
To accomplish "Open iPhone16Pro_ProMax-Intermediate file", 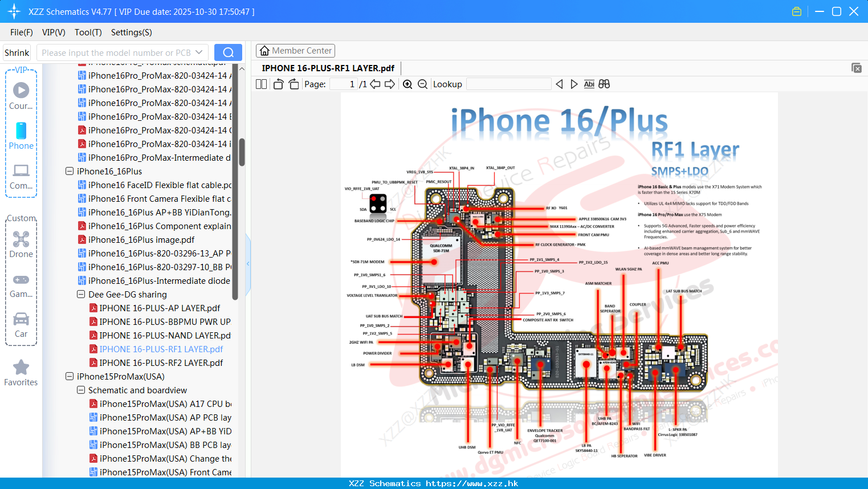I will [154, 157].
